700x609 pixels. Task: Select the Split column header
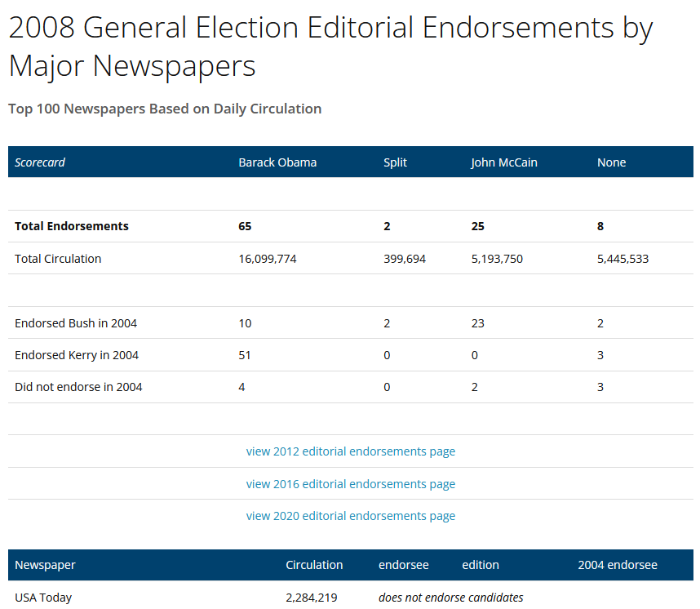[x=395, y=162]
